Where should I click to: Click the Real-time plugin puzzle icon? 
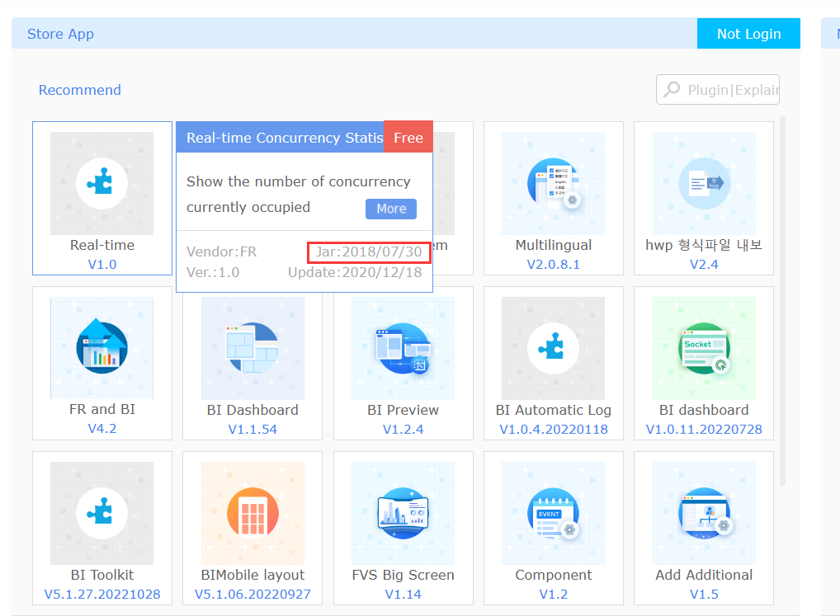point(101,184)
